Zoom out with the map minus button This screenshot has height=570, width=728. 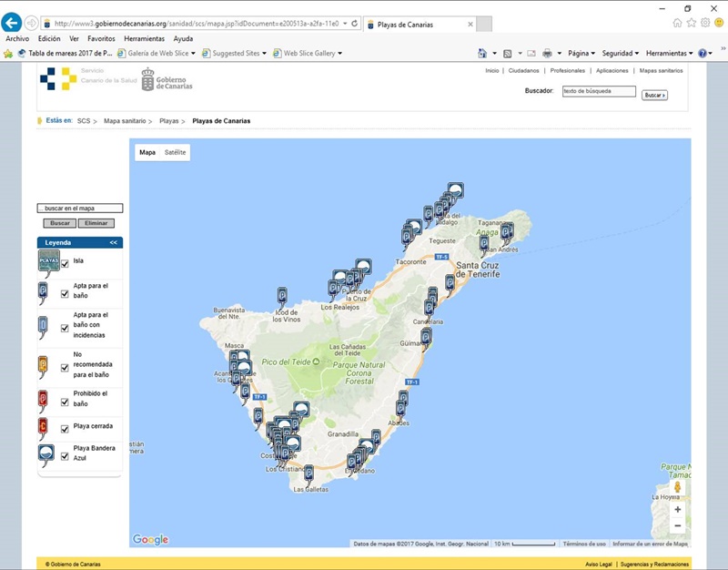677,526
